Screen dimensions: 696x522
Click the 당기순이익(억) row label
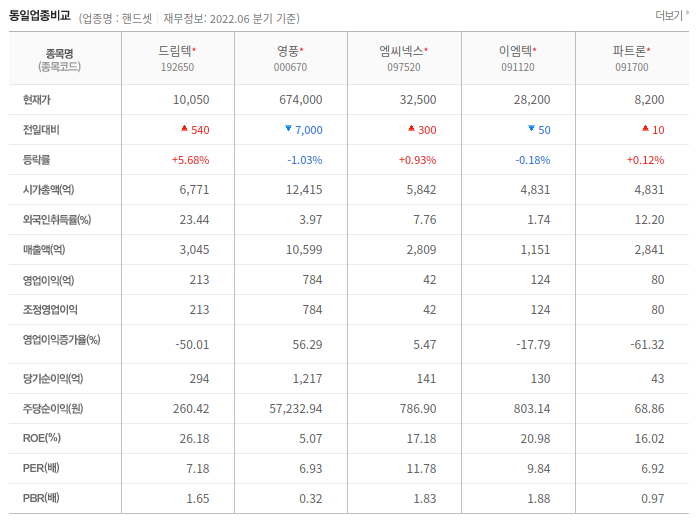(x=53, y=379)
